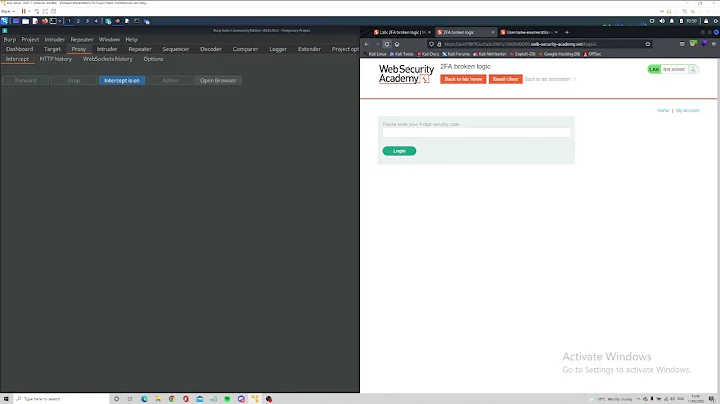Open the Project options tab
The image size is (720, 404).
click(345, 49)
